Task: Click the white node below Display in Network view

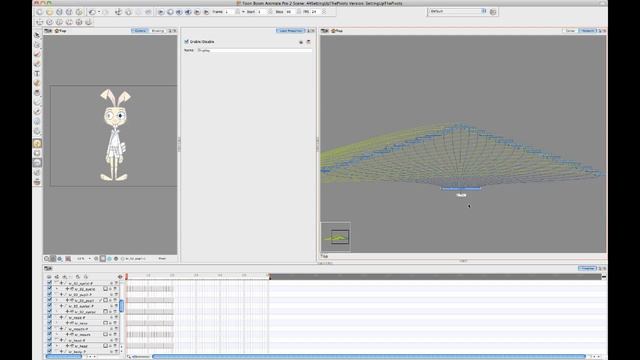Action: pyautogui.click(x=461, y=195)
